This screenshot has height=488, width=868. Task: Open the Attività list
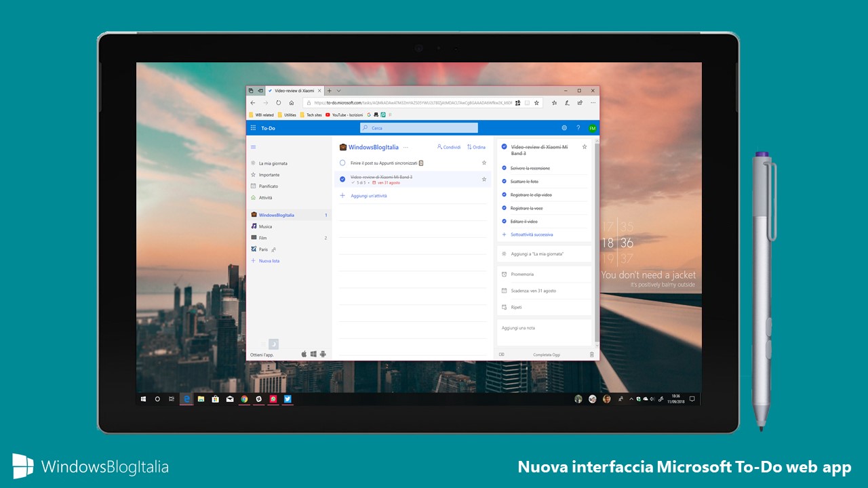pos(289,198)
